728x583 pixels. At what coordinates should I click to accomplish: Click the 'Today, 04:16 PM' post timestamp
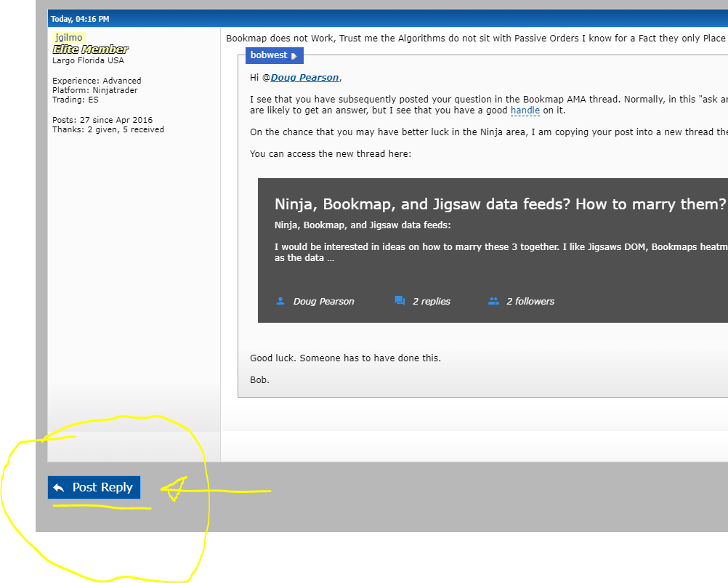tap(80, 19)
